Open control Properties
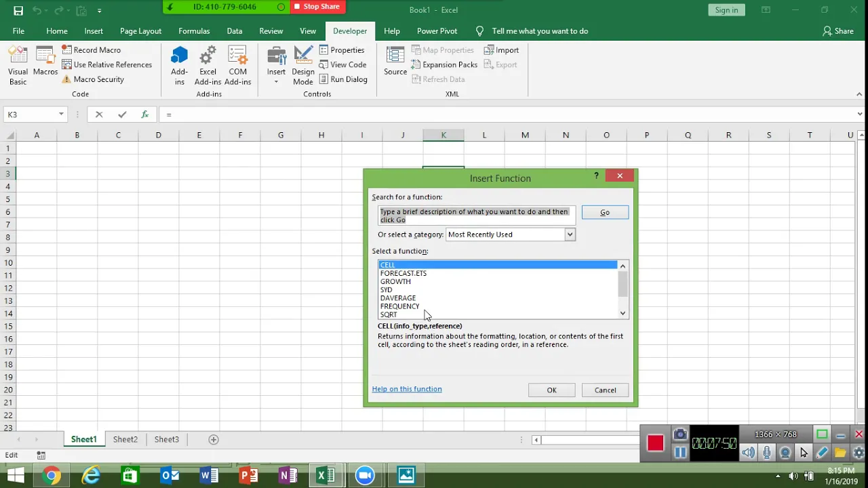Image resolution: width=868 pixels, height=488 pixels. tap(342, 50)
